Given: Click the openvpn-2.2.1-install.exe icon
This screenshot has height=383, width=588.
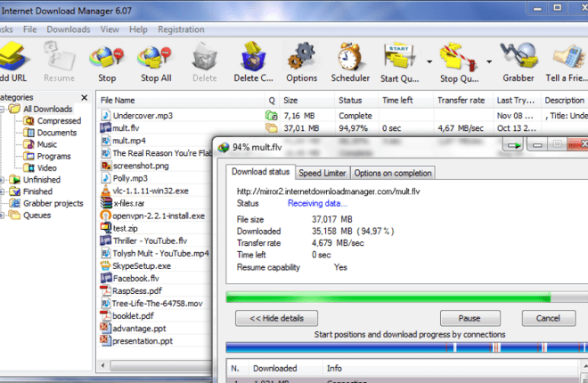Looking at the screenshot, I should pos(106,216).
